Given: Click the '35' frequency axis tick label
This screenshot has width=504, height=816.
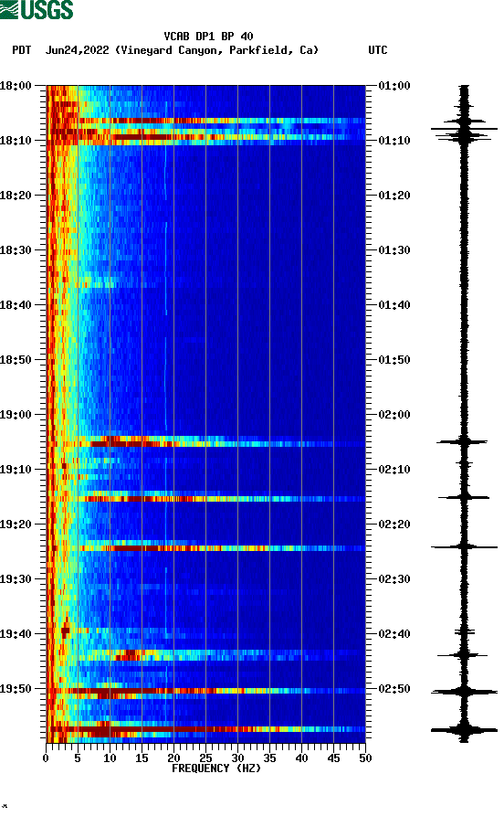Looking at the screenshot, I should click(269, 758).
